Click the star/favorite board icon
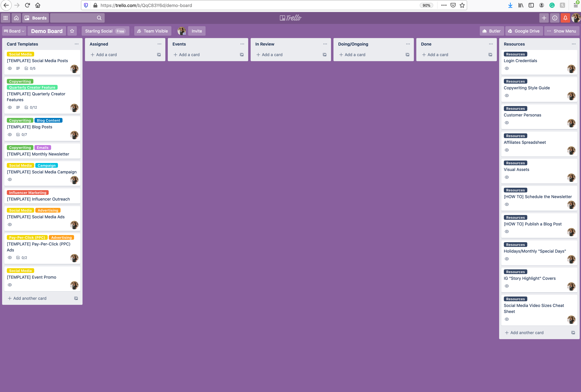This screenshot has width=581, height=392. tap(72, 31)
